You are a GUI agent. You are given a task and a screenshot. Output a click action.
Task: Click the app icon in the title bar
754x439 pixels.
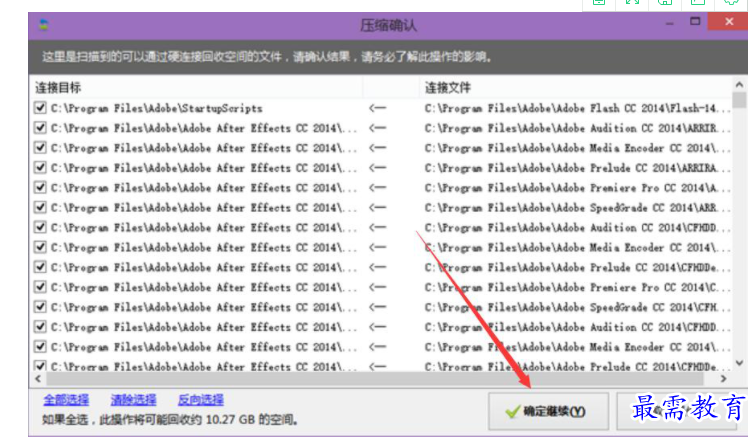click(x=44, y=25)
